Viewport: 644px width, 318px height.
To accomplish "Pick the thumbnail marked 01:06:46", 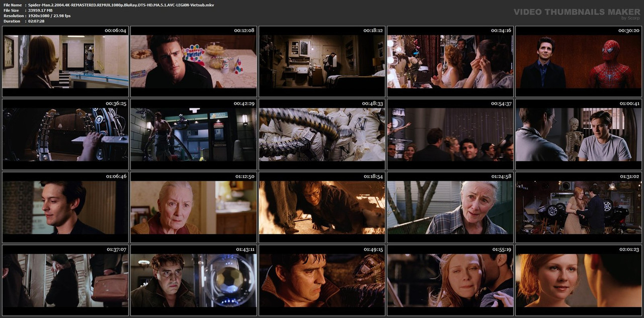I will point(65,207).
